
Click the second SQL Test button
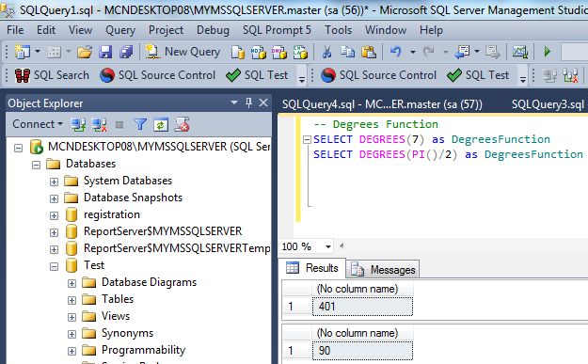478,75
